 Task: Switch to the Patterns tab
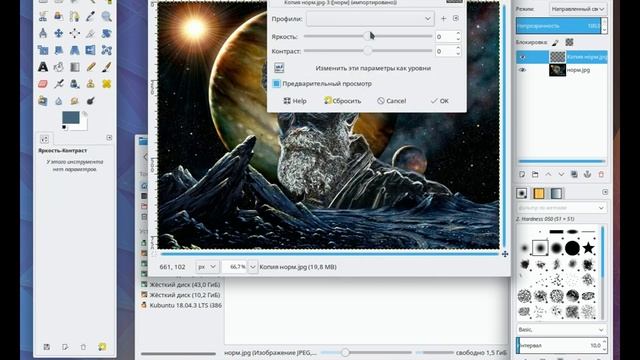pos(539,193)
